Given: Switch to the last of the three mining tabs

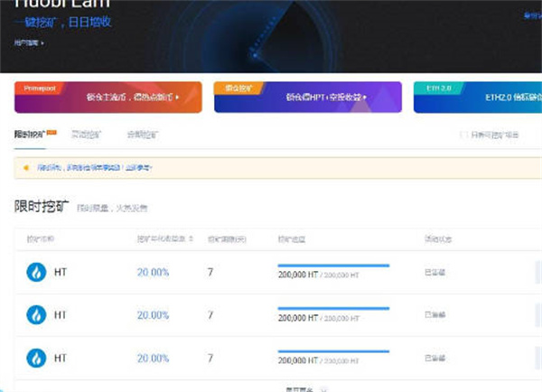Looking at the screenshot, I should click(143, 134).
